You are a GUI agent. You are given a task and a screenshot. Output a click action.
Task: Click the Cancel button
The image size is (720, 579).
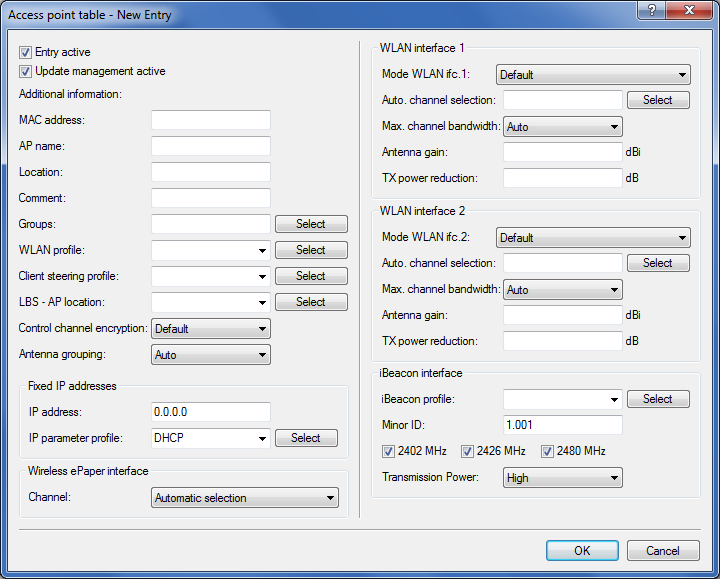coord(662,551)
